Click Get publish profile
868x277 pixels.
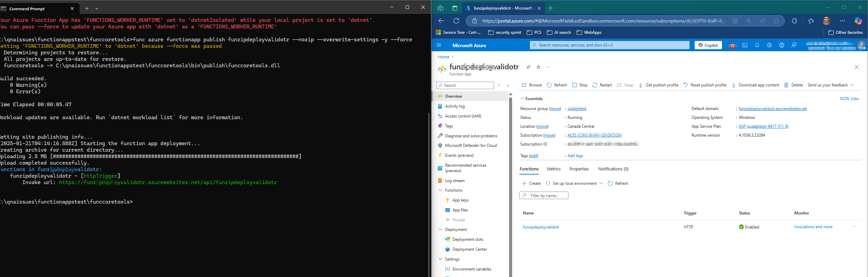click(x=658, y=85)
